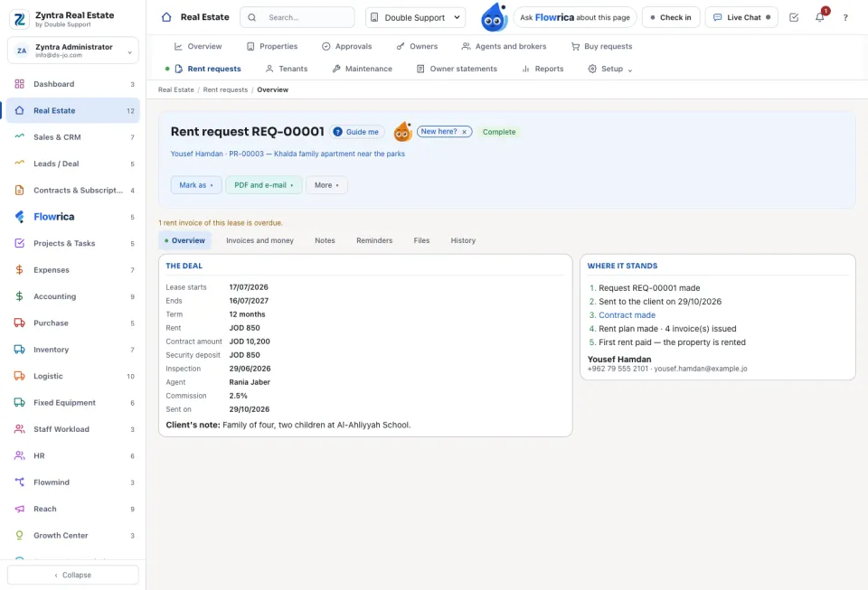Open the Double Support company dropdown
The width and height of the screenshot is (868, 590).
point(415,17)
